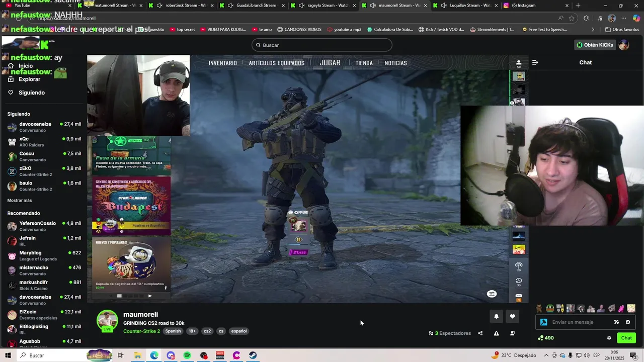Toggle system volume speaker tray icon

pos(587,355)
